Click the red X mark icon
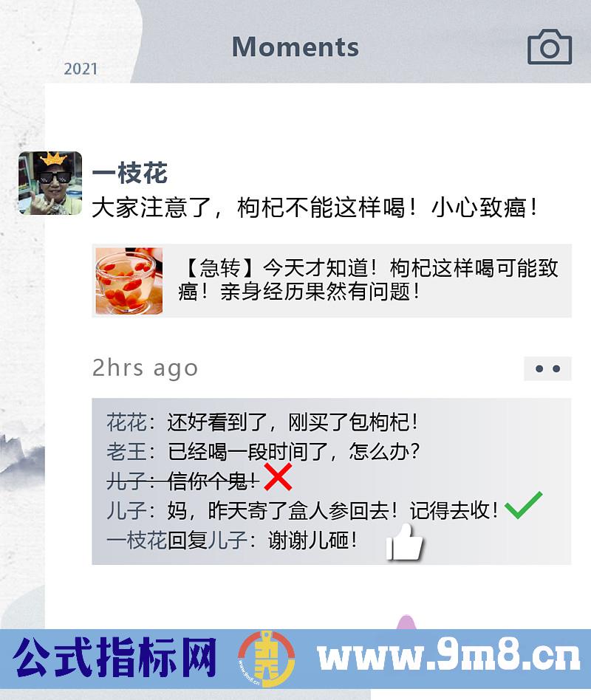 click(278, 477)
